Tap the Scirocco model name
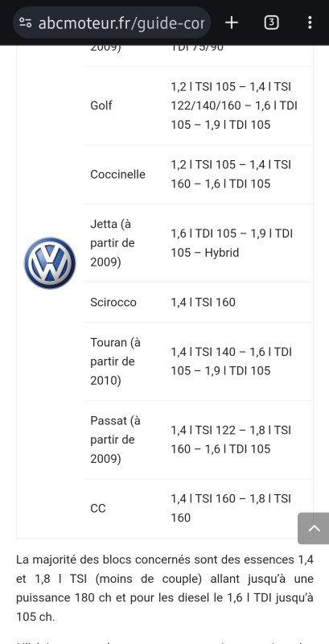 pyautogui.click(x=113, y=303)
